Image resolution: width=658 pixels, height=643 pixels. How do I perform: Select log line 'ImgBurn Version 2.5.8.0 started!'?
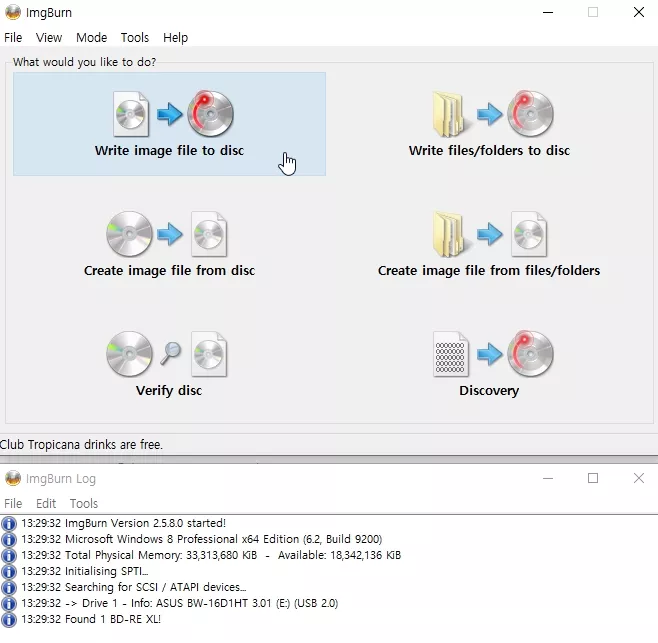(123, 523)
